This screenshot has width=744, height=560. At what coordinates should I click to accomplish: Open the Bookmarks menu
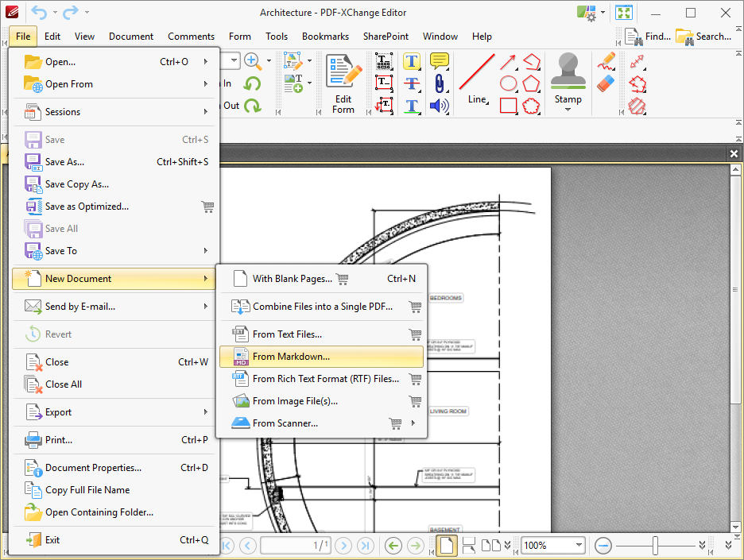coord(325,37)
